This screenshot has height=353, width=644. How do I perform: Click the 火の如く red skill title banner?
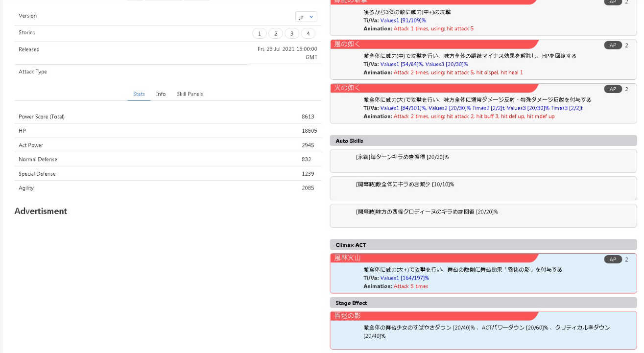tap(433, 88)
